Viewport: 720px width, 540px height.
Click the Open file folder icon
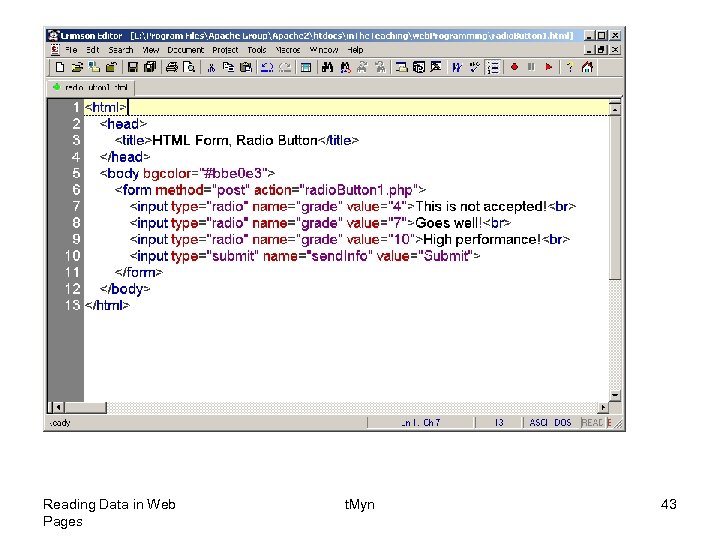77,67
